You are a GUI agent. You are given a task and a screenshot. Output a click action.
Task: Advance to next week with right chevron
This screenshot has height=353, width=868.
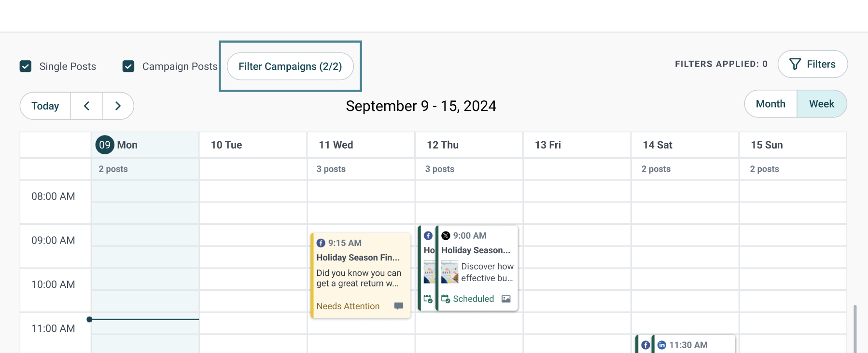click(x=118, y=106)
